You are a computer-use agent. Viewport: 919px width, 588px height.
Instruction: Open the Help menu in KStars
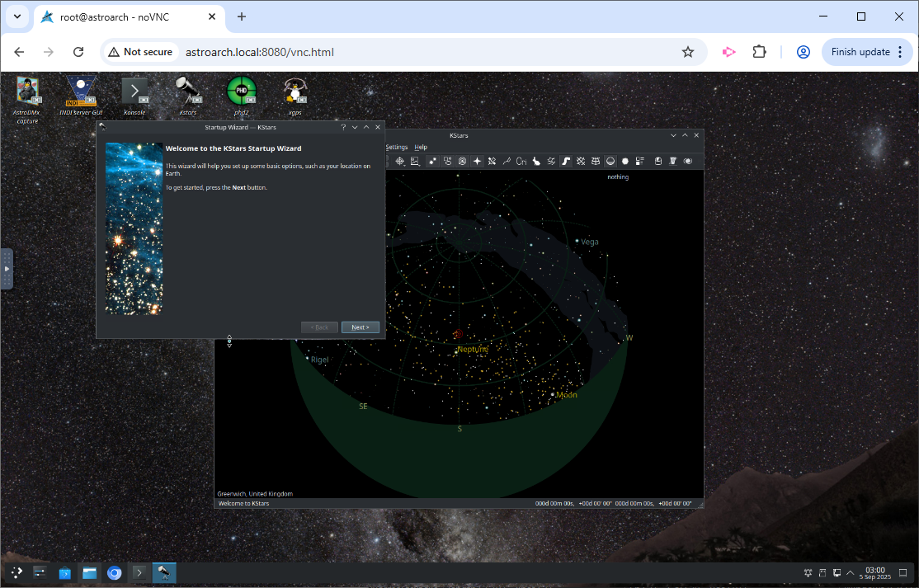pyautogui.click(x=421, y=147)
